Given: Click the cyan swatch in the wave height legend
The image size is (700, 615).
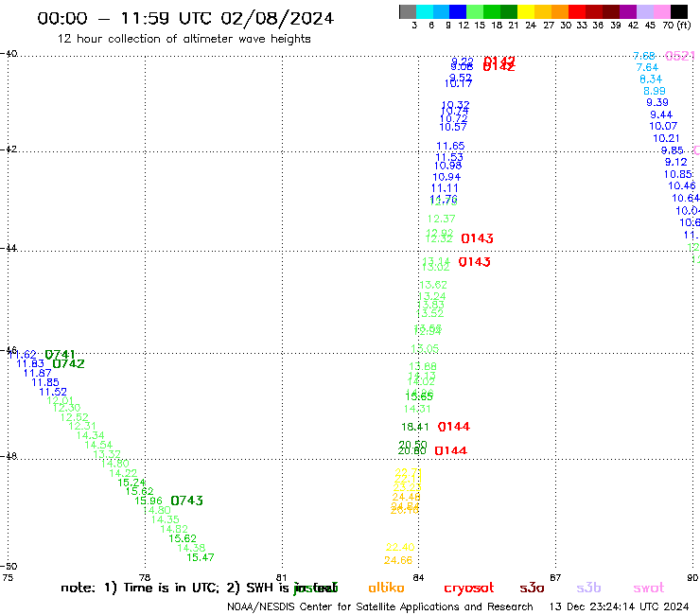Looking at the screenshot, I should (425, 11).
